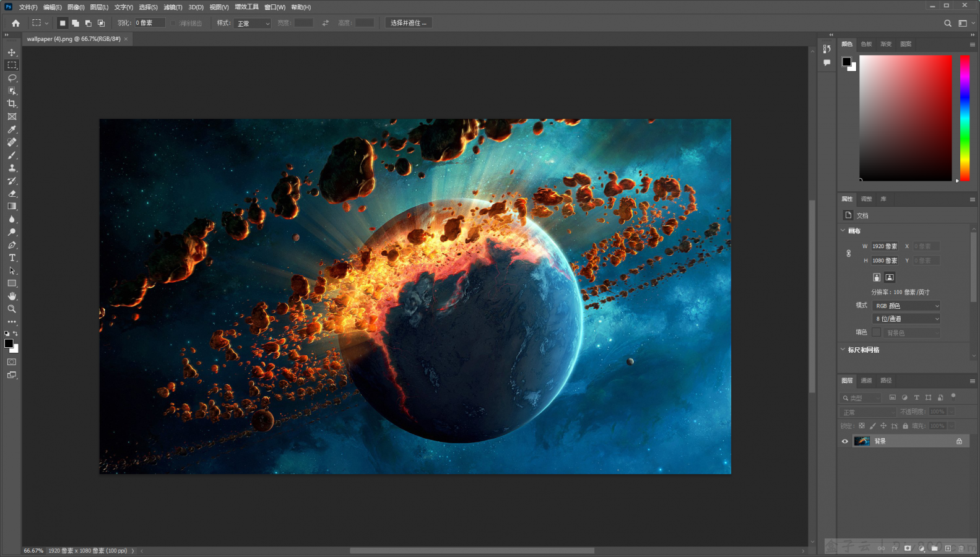The image size is (980, 557).
Task: Click the hue slider in Color panel
Action: point(965,118)
